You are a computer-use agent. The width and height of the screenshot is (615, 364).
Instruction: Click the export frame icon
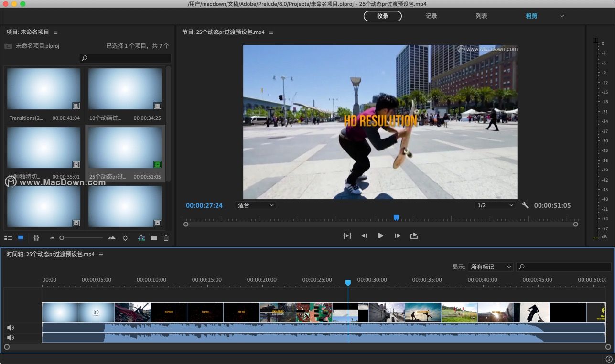(414, 236)
